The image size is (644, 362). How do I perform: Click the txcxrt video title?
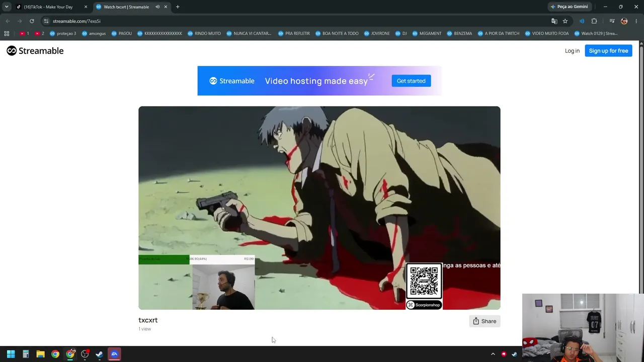pyautogui.click(x=148, y=320)
